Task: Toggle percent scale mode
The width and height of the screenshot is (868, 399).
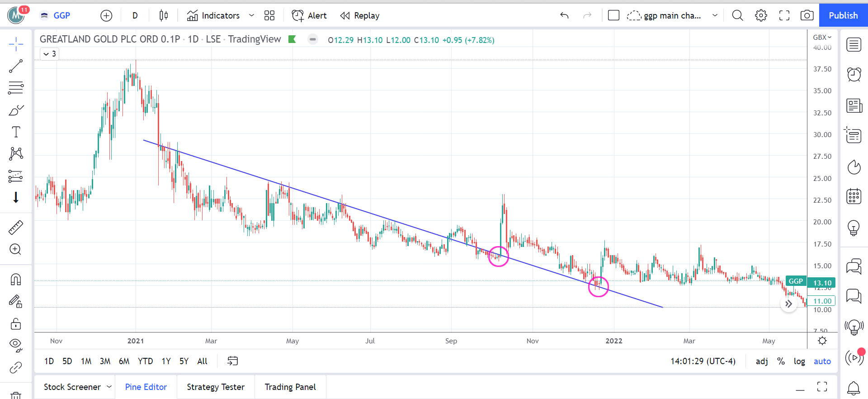Action: click(x=781, y=361)
